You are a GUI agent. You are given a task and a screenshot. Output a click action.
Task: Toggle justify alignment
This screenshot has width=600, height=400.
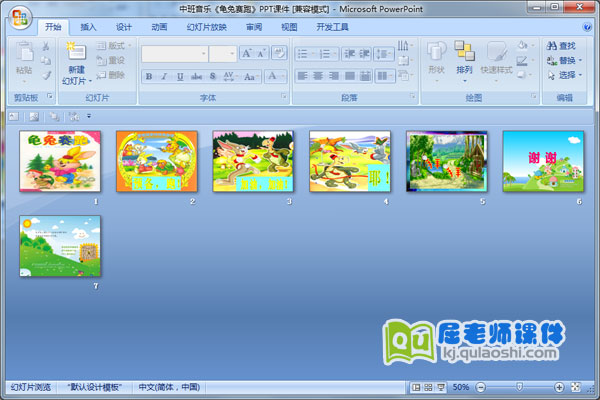click(349, 76)
